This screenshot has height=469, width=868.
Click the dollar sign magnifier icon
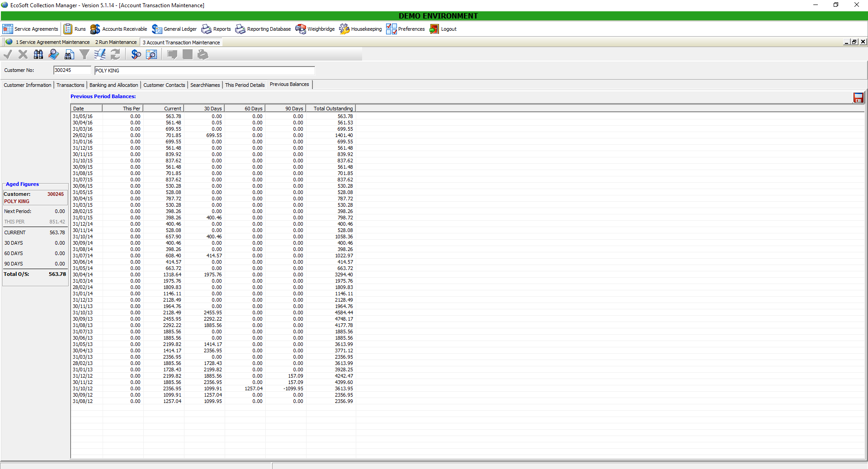pyautogui.click(x=136, y=55)
